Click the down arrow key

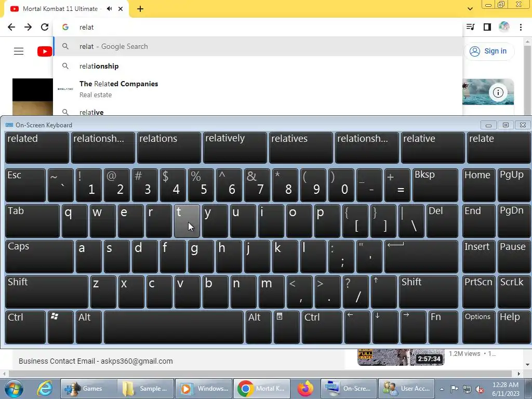(x=385, y=327)
